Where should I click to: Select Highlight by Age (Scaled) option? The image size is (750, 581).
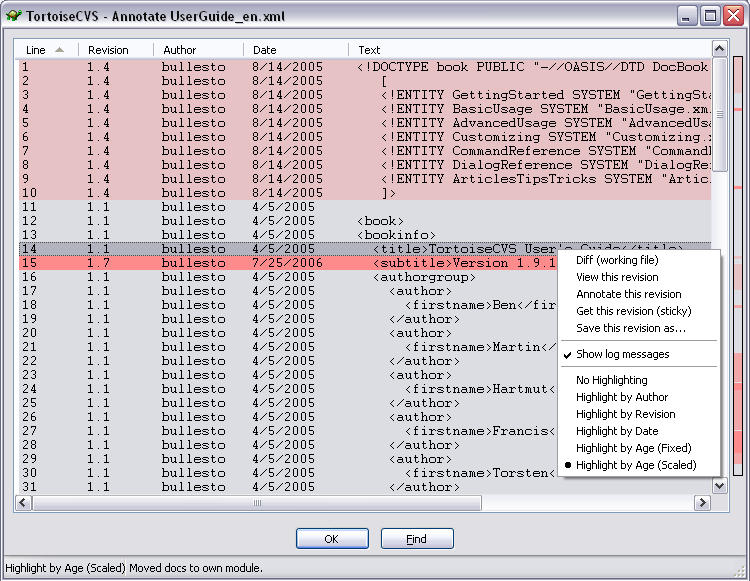(639, 465)
